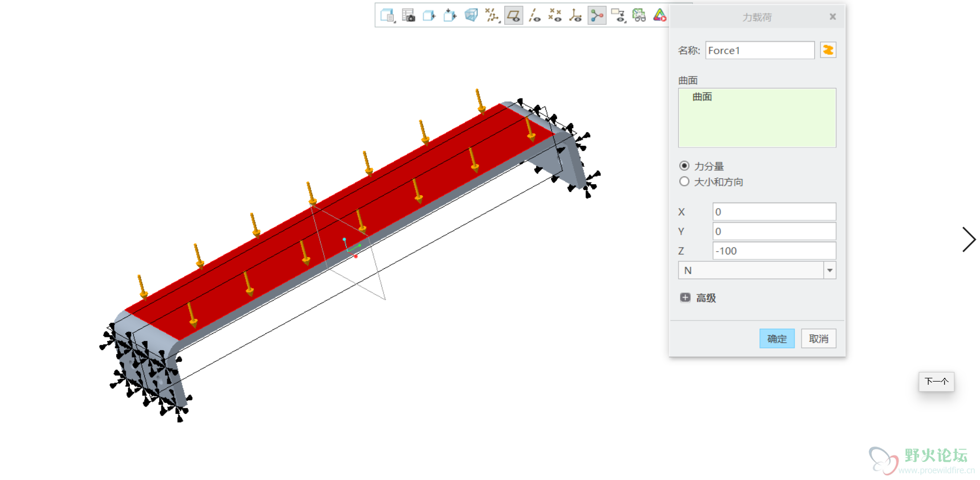Close the force load dialog

pos(832,17)
